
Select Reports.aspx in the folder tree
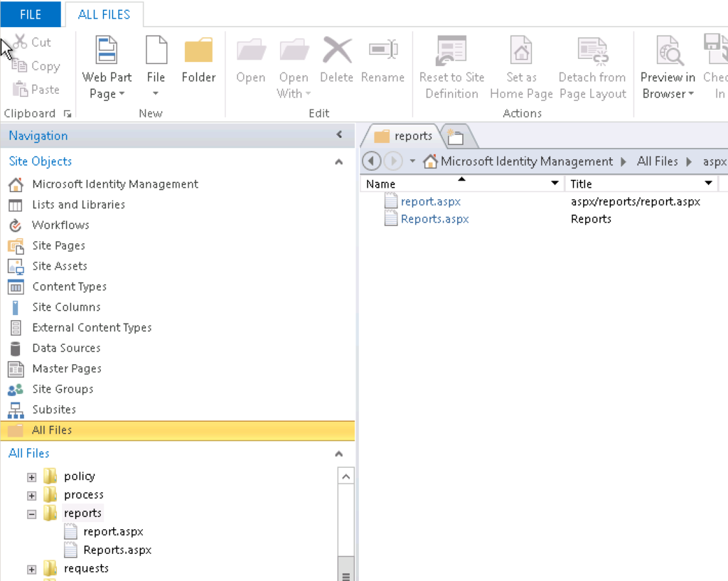(117, 550)
